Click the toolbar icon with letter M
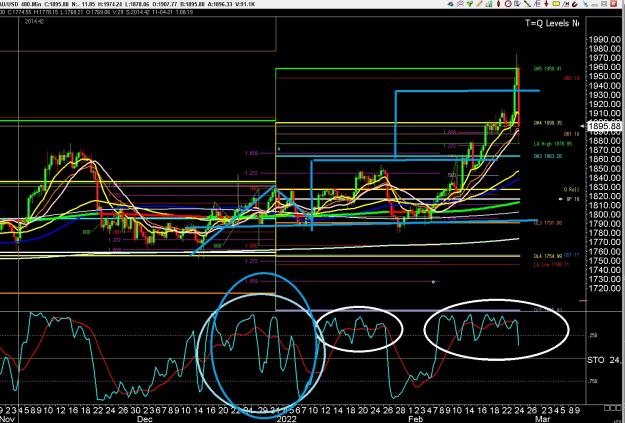The height and width of the screenshot is (423, 625). click(566, 4)
